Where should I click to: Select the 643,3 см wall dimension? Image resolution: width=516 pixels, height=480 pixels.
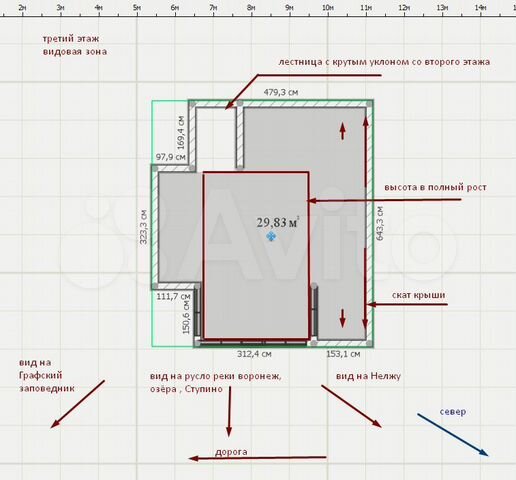tap(380, 223)
